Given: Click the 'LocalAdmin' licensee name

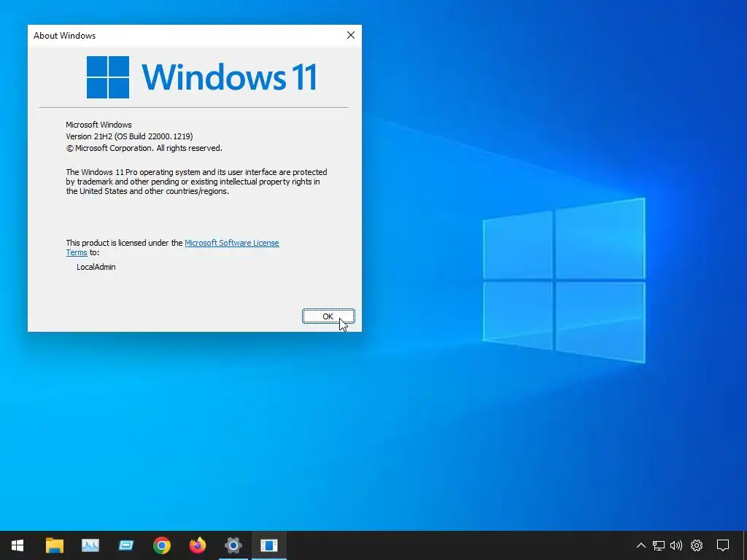Looking at the screenshot, I should click(96, 267).
